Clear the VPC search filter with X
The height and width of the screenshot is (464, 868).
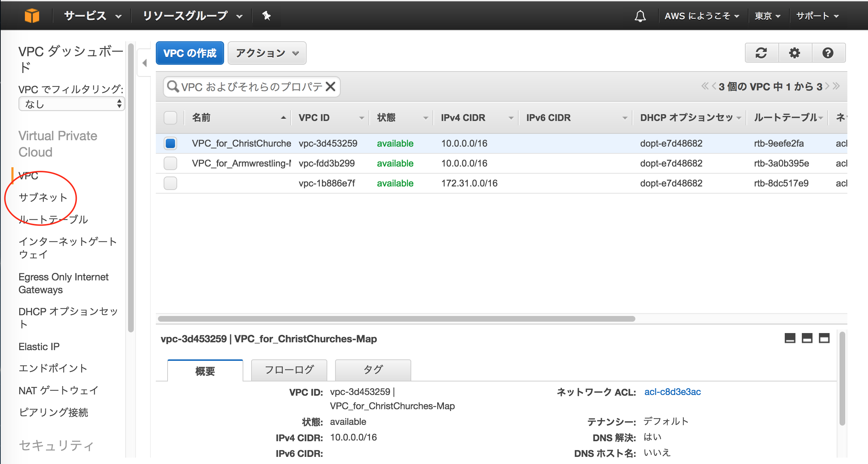click(x=330, y=86)
